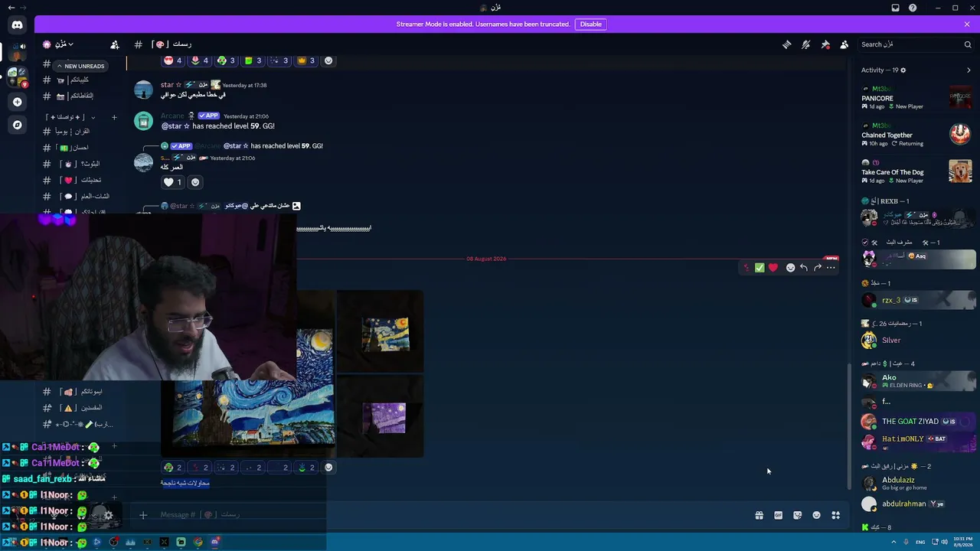Collapse the تواصلنا channel category
Image resolution: width=980 pixels, height=551 pixels.
(x=70, y=117)
